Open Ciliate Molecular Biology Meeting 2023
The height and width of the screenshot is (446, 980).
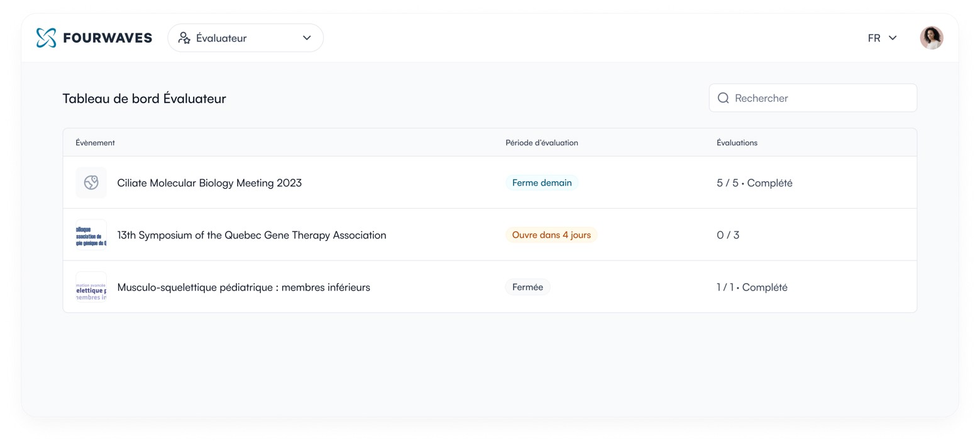click(x=209, y=183)
